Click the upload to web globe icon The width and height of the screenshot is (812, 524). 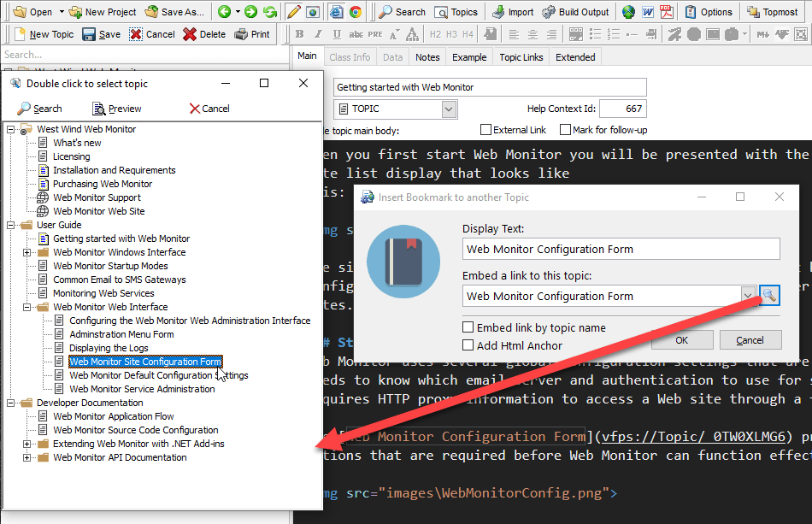click(x=628, y=11)
